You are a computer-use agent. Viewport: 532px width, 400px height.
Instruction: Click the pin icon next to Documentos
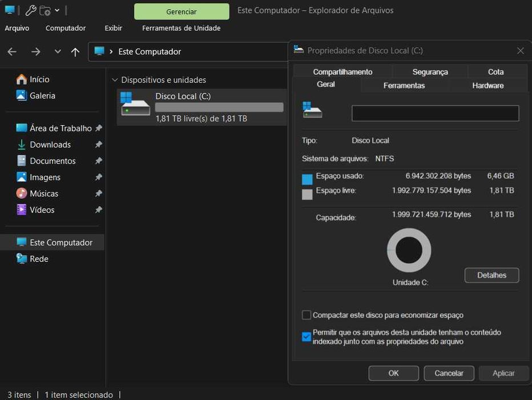(98, 161)
